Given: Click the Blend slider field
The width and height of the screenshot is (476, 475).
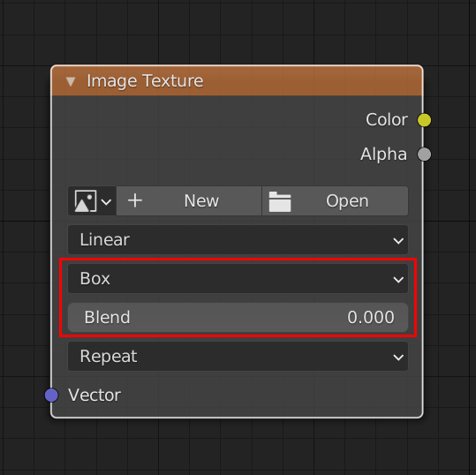Looking at the screenshot, I should 238,318.
